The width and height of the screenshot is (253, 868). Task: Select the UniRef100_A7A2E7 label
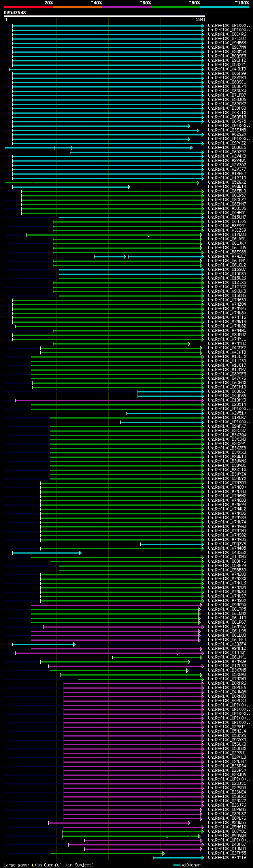click(x=227, y=257)
